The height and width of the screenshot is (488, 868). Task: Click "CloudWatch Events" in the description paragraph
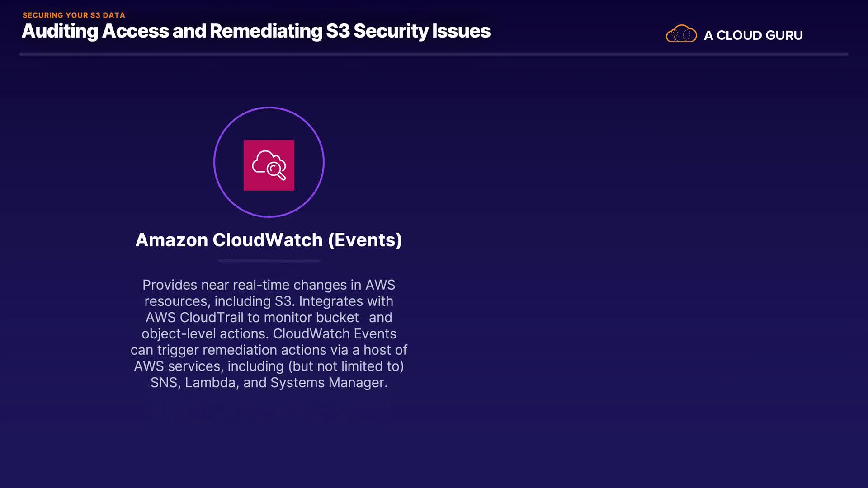(x=335, y=334)
